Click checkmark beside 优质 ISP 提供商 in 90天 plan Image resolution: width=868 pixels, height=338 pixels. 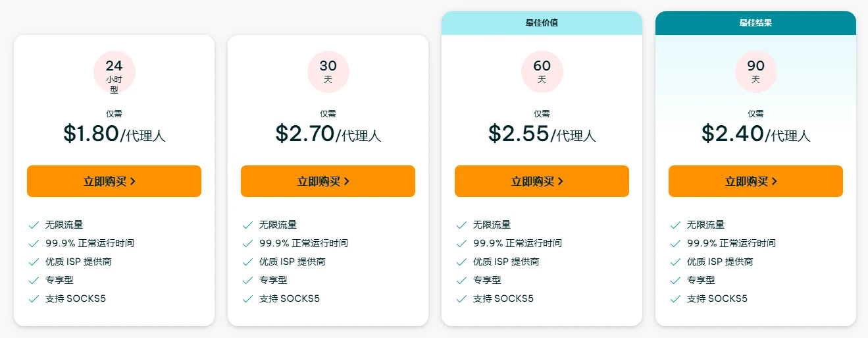pos(675,262)
